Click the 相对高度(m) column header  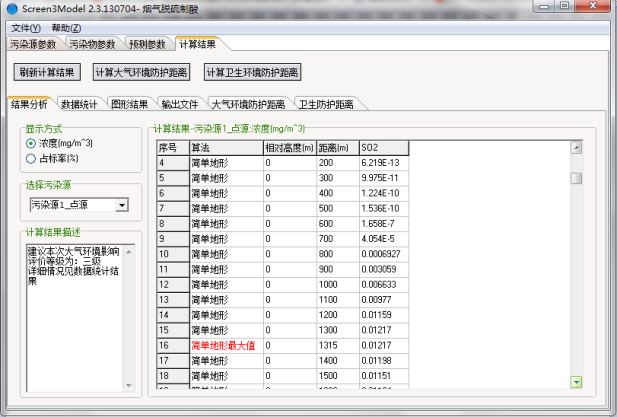(x=290, y=148)
